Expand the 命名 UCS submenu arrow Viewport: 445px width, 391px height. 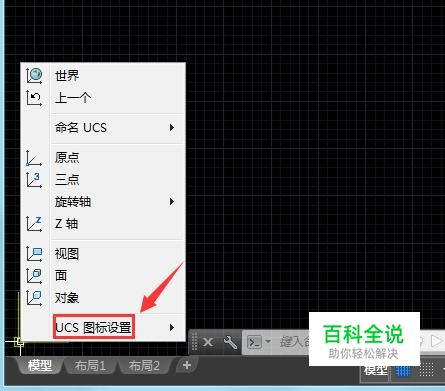pos(172,128)
